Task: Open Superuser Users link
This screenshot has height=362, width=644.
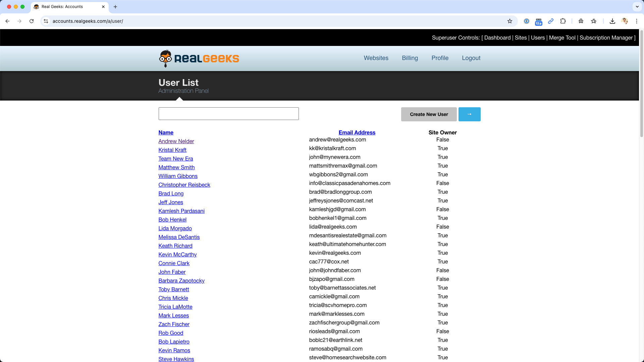Action: [538, 38]
